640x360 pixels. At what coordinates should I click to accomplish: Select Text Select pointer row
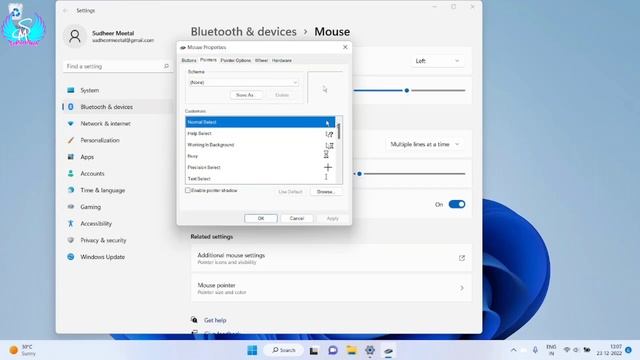pyautogui.click(x=260, y=179)
